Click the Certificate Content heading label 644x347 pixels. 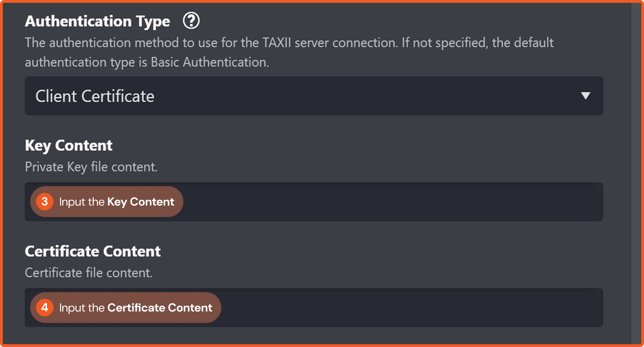click(x=93, y=251)
